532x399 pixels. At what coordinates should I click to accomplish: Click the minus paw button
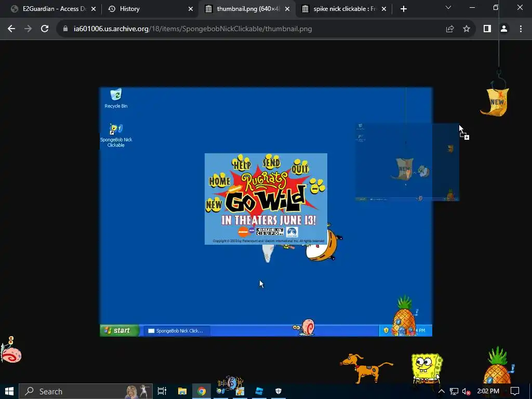click(x=317, y=185)
